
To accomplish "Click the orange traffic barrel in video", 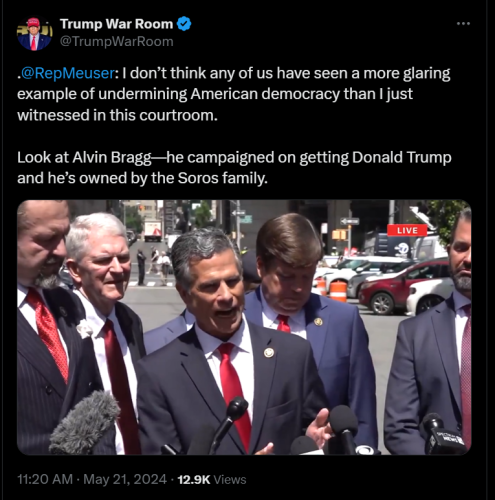I will [338, 291].
